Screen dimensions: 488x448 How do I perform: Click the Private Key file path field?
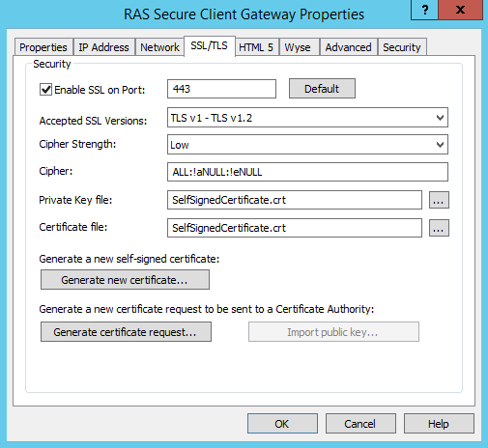pyautogui.click(x=295, y=200)
